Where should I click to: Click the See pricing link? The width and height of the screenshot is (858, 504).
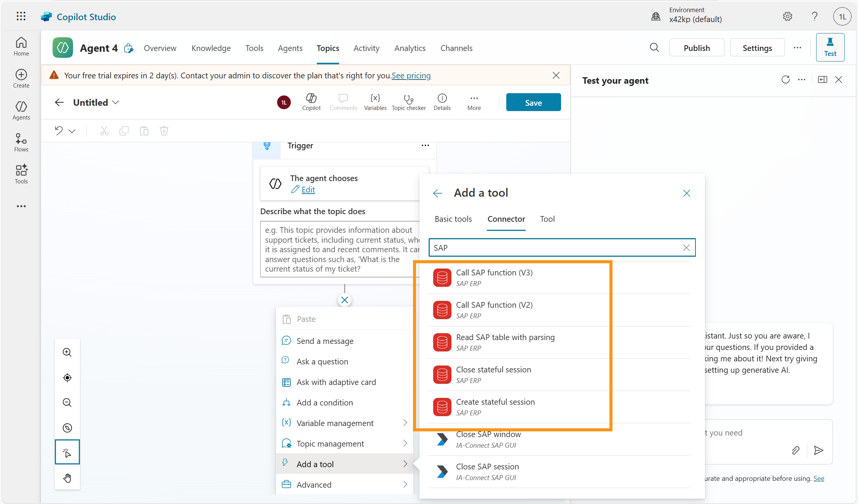pyautogui.click(x=411, y=76)
